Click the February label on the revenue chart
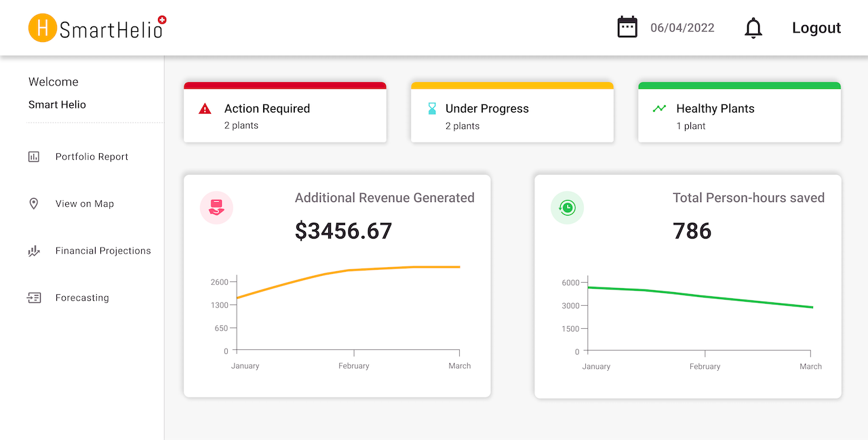The image size is (868, 440). tap(354, 366)
